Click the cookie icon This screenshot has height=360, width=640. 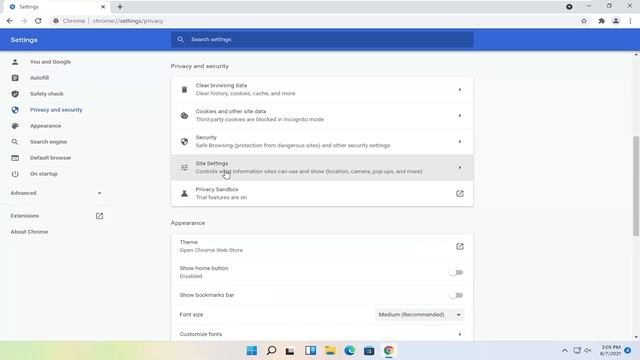(184, 116)
